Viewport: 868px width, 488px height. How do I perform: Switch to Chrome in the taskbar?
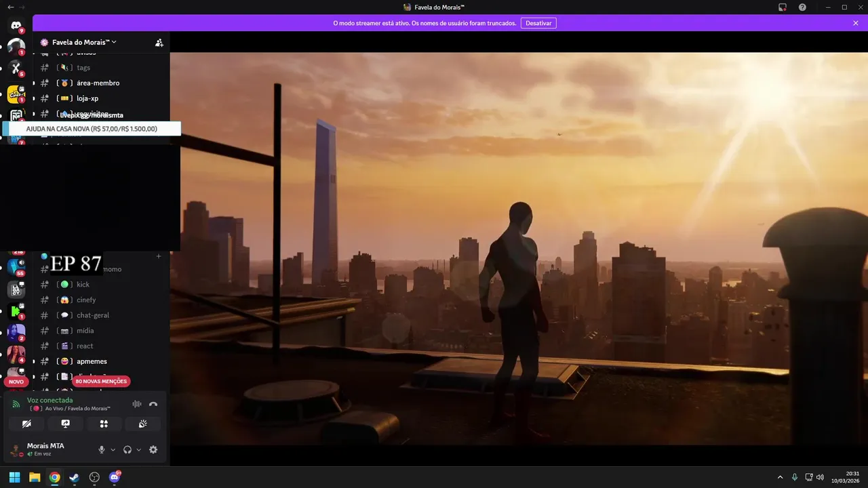pyautogui.click(x=54, y=477)
